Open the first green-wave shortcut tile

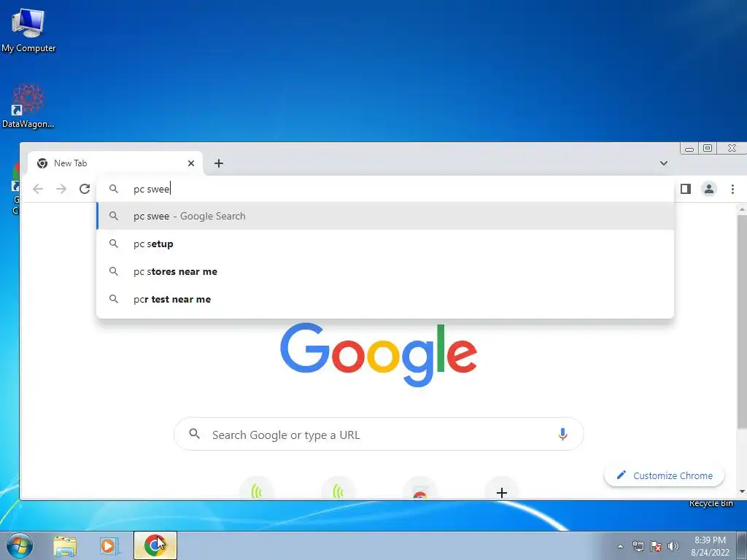click(257, 489)
